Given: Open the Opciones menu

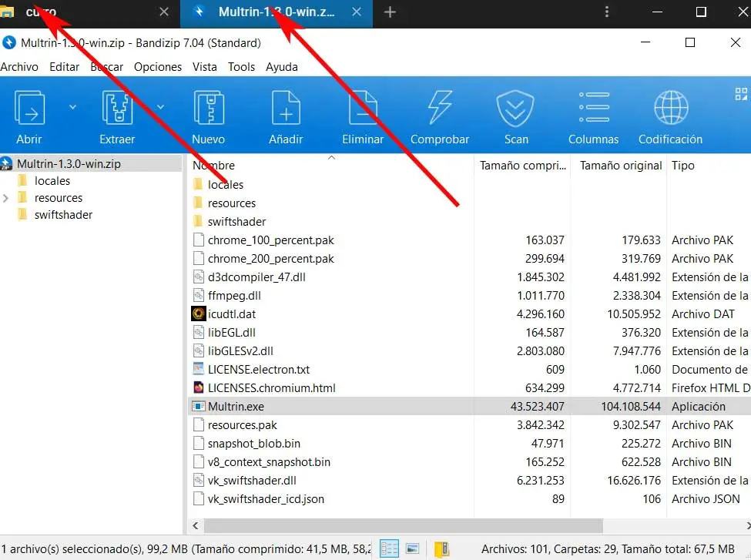Looking at the screenshot, I should tap(158, 66).
